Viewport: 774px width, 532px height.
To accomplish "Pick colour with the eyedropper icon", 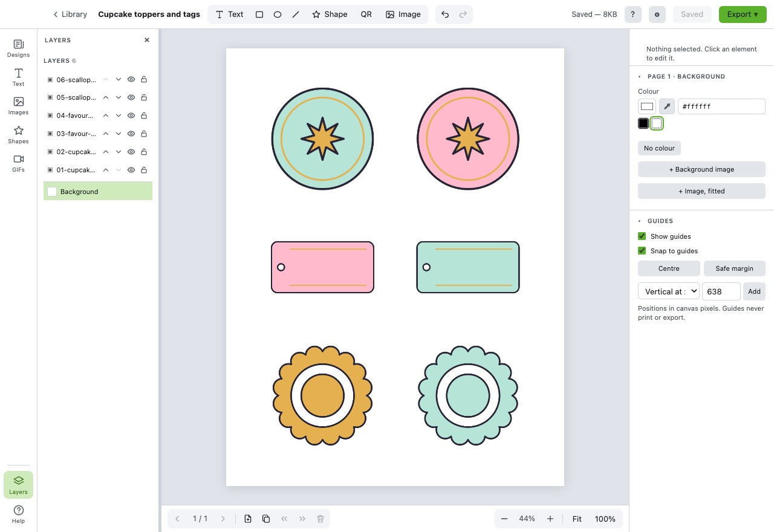I will [667, 106].
